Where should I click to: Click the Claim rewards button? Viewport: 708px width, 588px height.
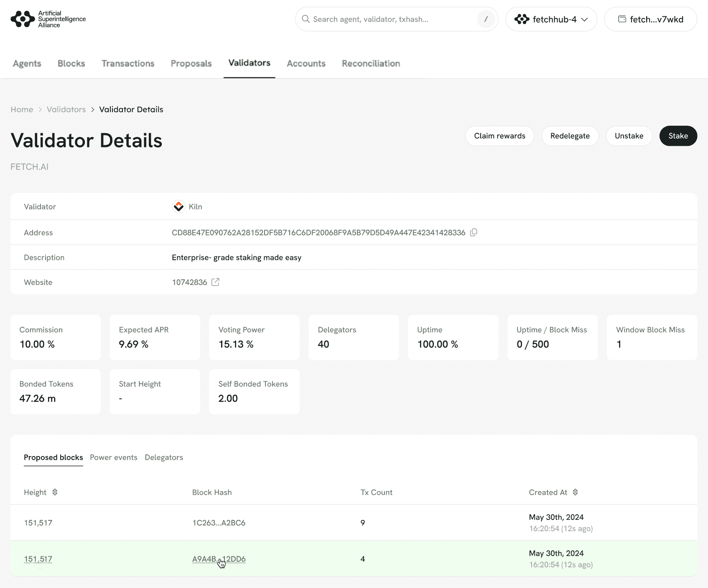point(499,136)
